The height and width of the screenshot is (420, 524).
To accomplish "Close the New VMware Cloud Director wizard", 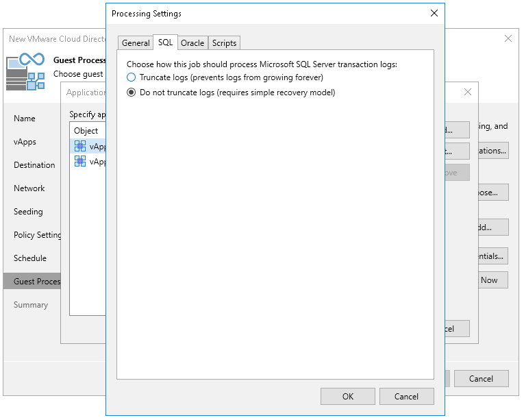I will click(x=508, y=38).
